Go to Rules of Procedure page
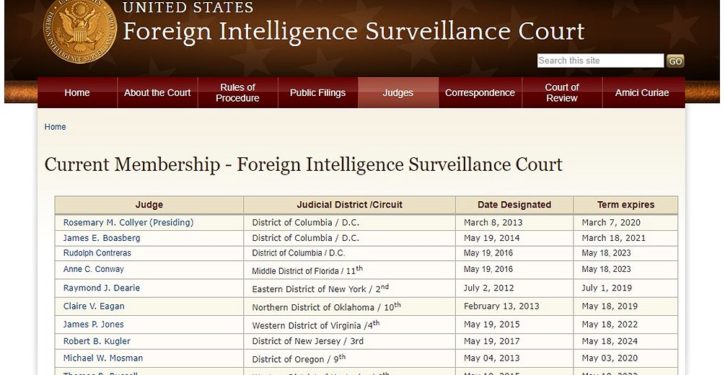The width and height of the screenshot is (725, 375). pyautogui.click(x=238, y=92)
